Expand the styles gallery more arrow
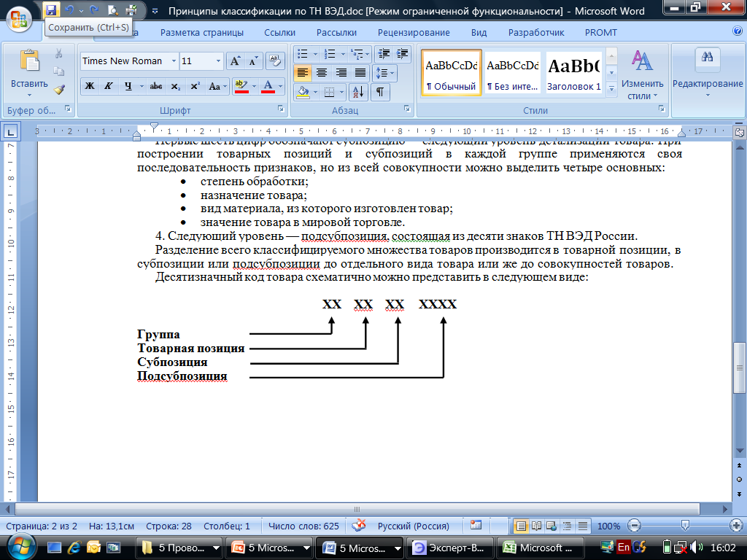Screen dimensions: 747x560 pos(612,90)
